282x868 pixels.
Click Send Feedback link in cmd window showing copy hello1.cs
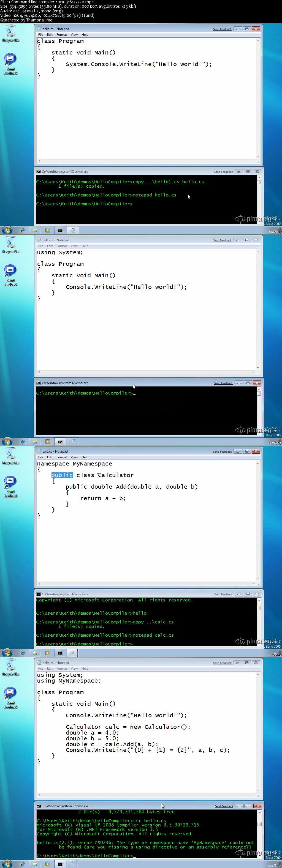tap(223, 172)
